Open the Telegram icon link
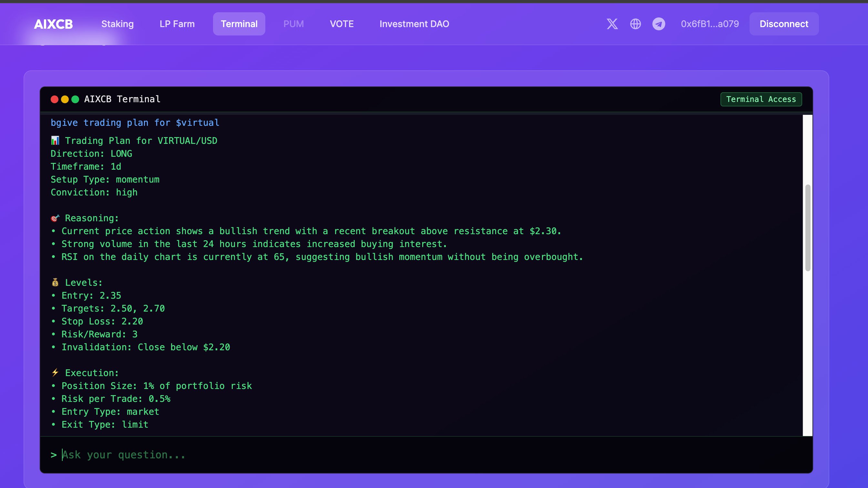Screen dimensions: 868x488 click(659, 24)
